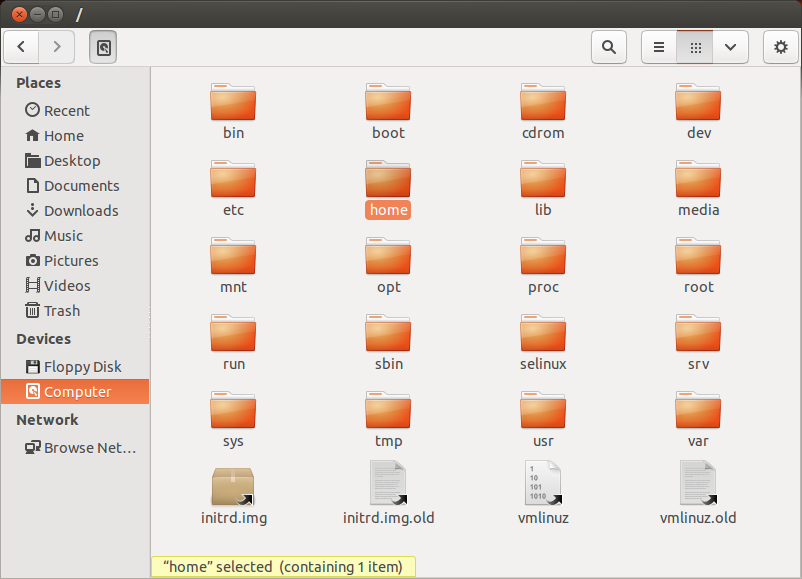Select Music in the Places sidebar
Screen dimensions: 802x579
(63, 236)
